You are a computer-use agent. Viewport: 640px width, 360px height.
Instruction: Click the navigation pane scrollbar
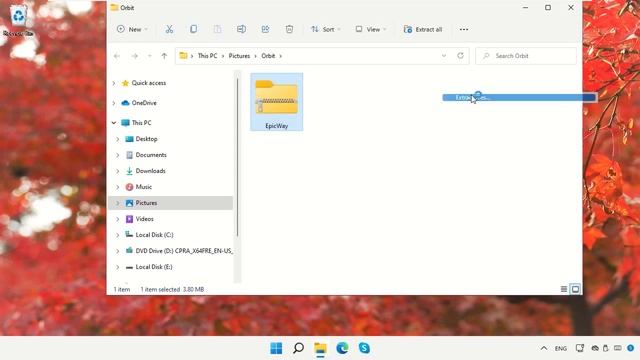pyautogui.click(x=237, y=157)
